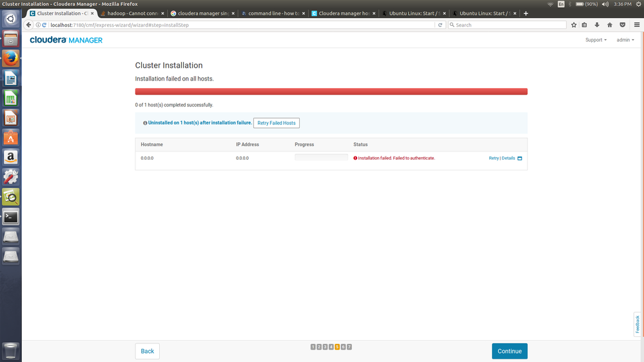Open a new browser tab
The width and height of the screenshot is (644, 362).
click(x=526, y=14)
